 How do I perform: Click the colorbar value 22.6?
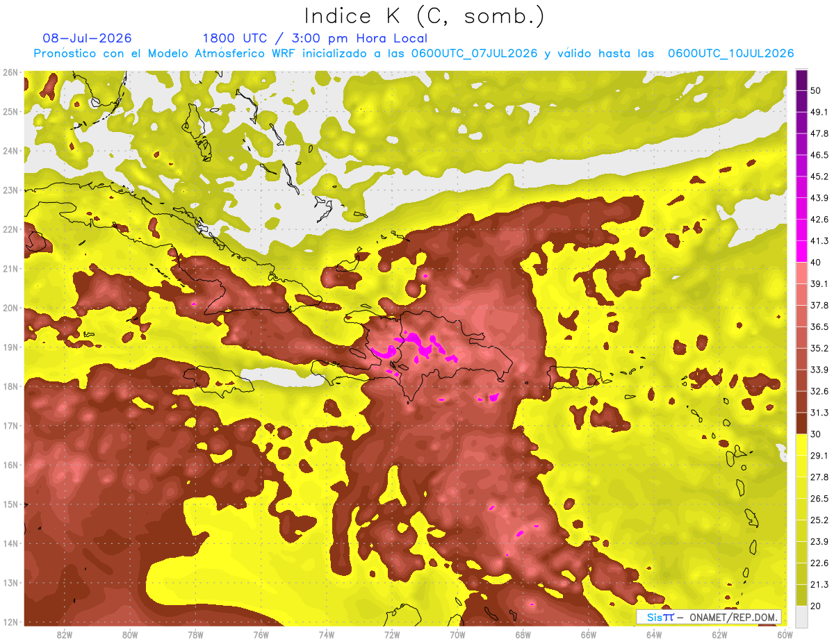[819, 563]
